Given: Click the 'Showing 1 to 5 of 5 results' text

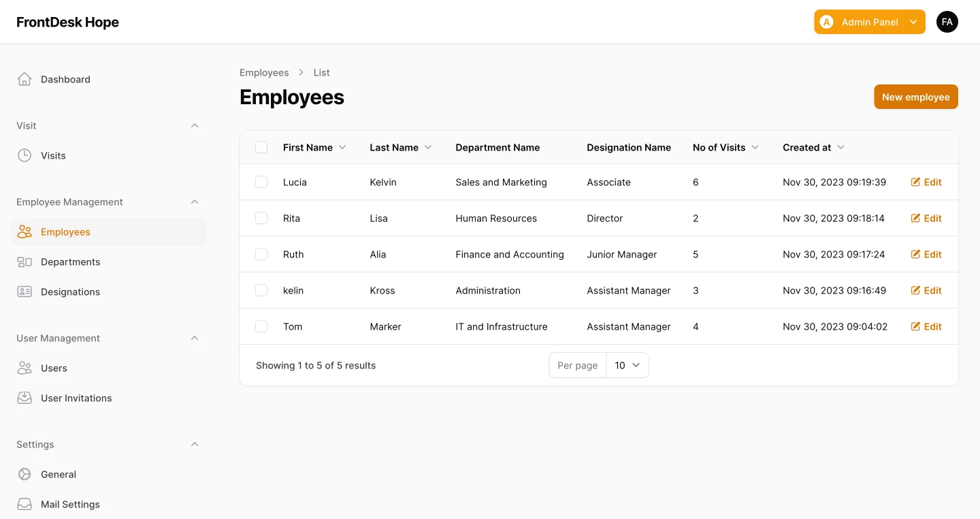Looking at the screenshot, I should tap(316, 365).
